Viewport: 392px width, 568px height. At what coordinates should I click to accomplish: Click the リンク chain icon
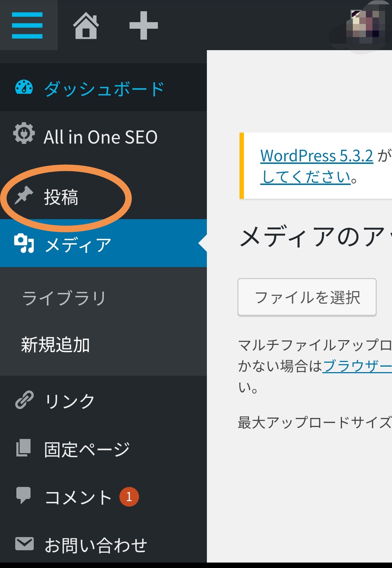pyautogui.click(x=24, y=400)
